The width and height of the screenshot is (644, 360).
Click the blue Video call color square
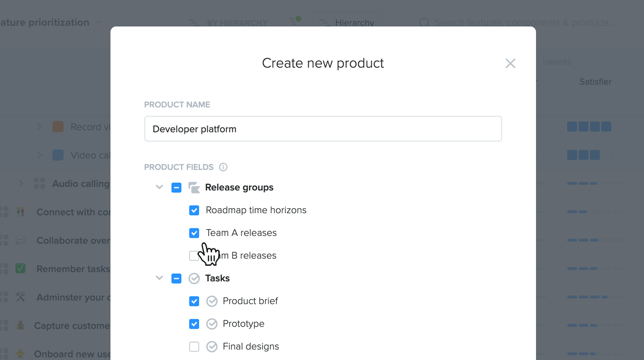point(58,155)
